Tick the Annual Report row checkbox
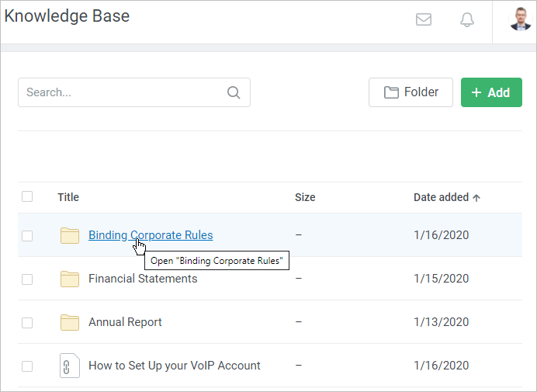 [x=27, y=323]
